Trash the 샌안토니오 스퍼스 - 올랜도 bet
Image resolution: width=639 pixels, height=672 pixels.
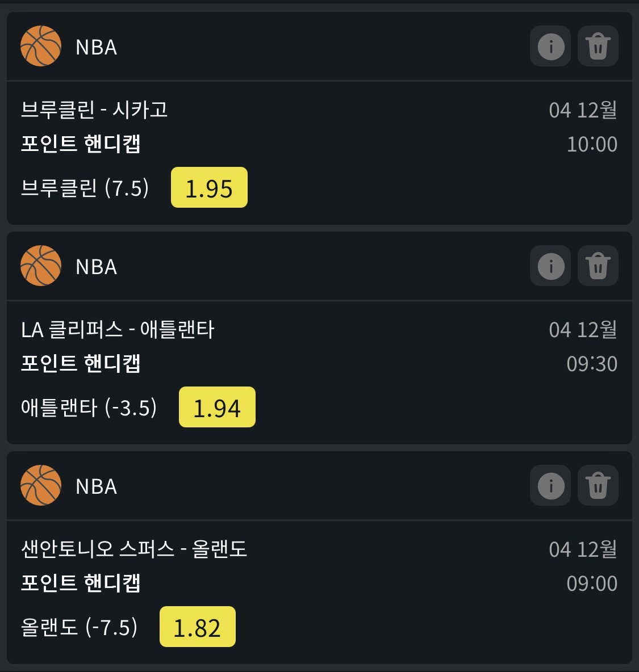[x=598, y=485]
